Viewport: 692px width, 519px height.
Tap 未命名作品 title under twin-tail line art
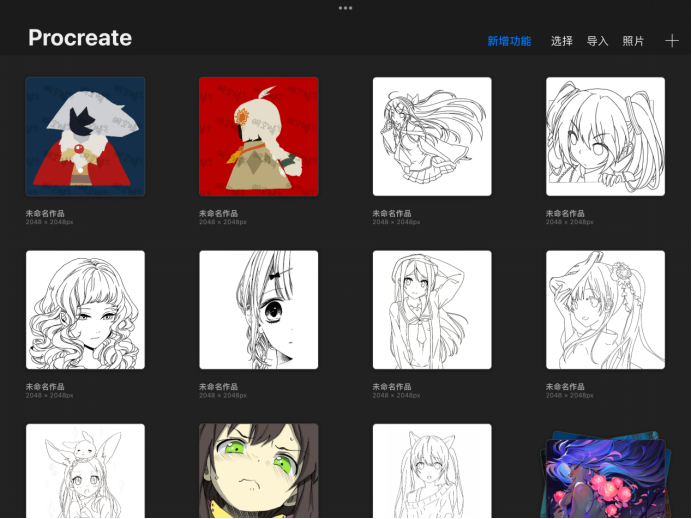click(565, 213)
